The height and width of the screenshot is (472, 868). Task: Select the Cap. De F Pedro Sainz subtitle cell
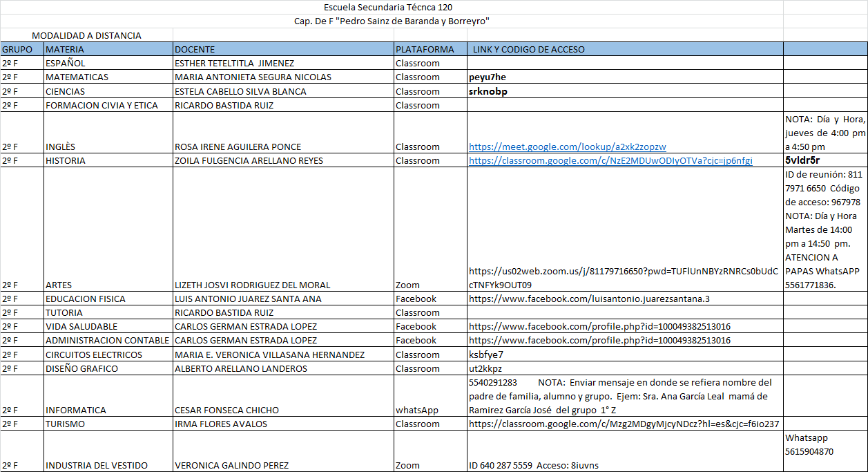[392, 21]
